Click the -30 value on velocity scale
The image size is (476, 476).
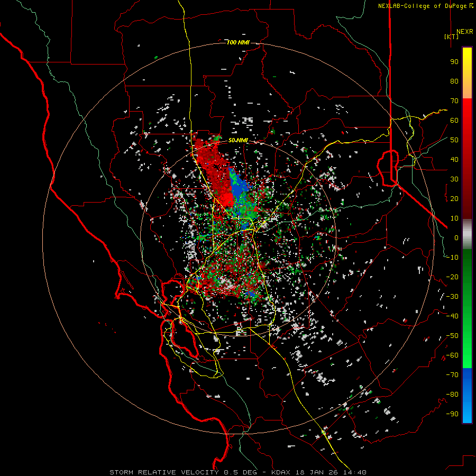point(452,297)
